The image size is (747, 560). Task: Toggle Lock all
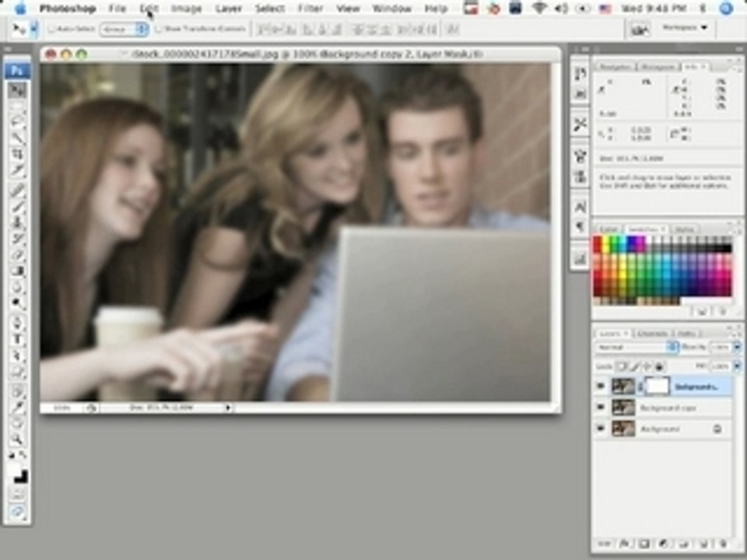point(660,366)
